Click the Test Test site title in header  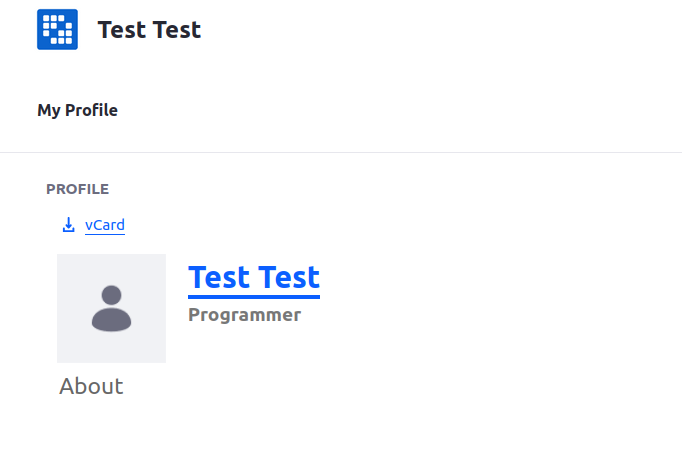[149, 30]
